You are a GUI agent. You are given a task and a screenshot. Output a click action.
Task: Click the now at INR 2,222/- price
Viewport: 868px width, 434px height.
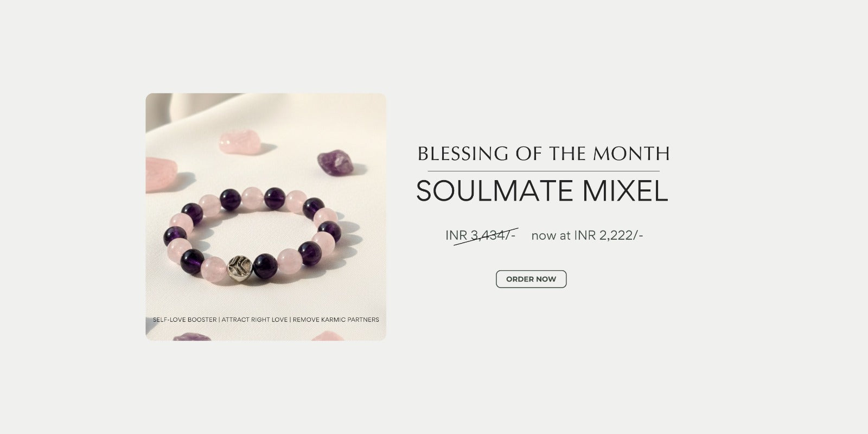tap(588, 235)
